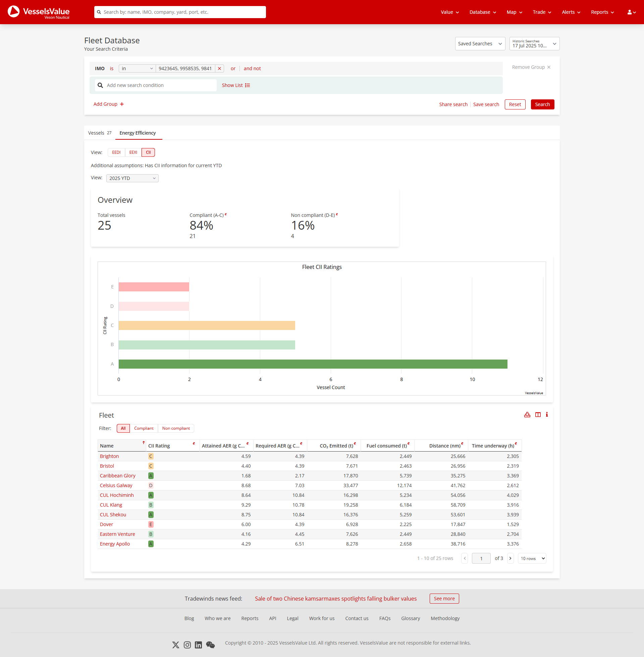Go to the next page of Fleet results
The height and width of the screenshot is (657, 644).
510,558
